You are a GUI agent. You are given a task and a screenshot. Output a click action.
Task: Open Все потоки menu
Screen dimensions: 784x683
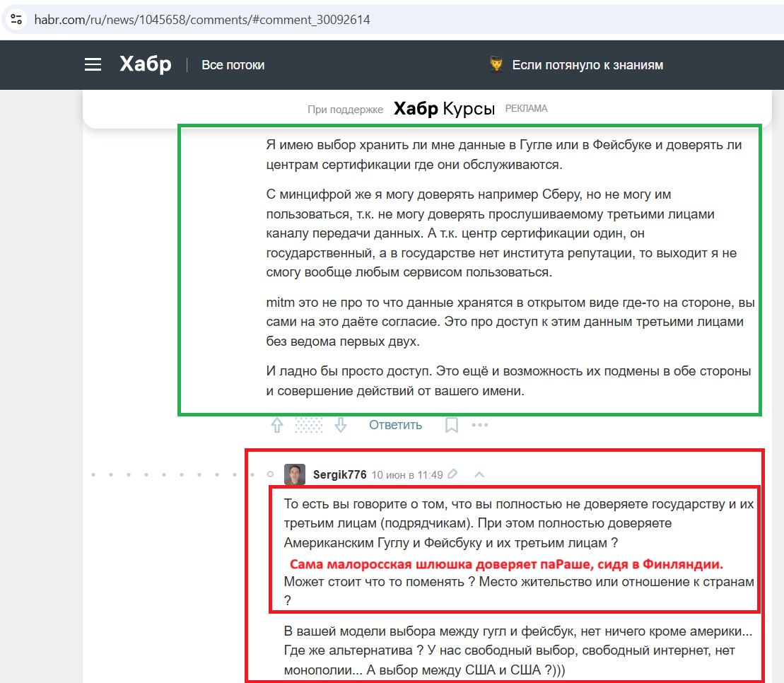233,65
